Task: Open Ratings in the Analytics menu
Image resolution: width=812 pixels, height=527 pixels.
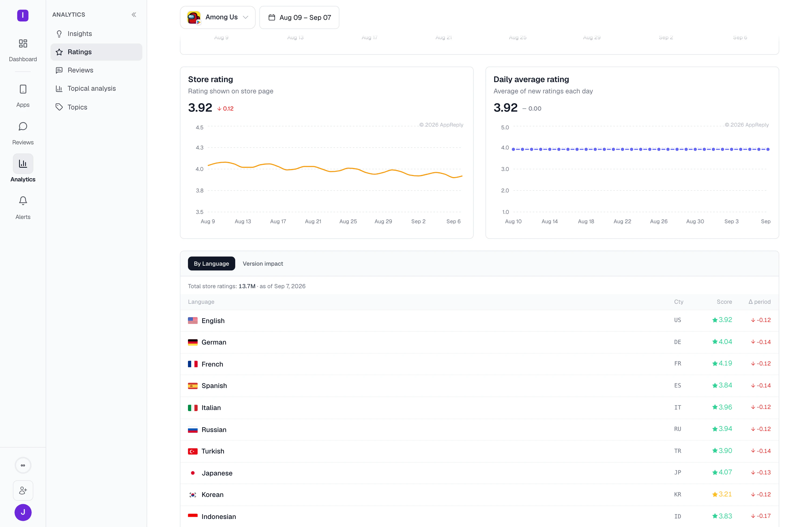Action: click(x=96, y=52)
